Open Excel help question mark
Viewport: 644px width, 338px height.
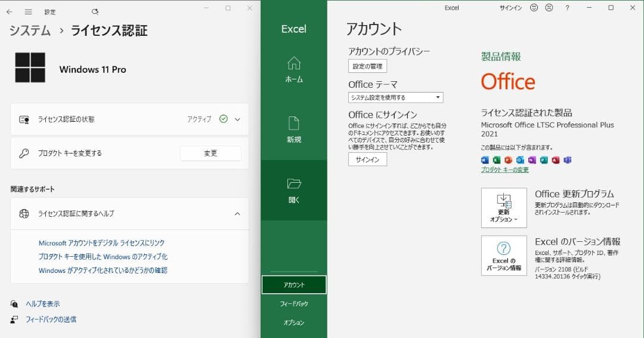click(x=567, y=8)
